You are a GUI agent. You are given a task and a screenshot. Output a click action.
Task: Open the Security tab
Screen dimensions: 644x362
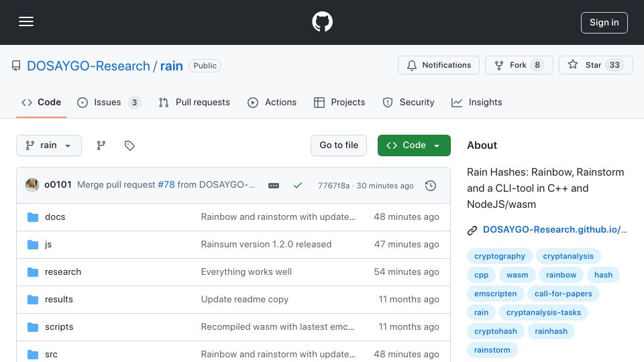(x=409, y=102)
